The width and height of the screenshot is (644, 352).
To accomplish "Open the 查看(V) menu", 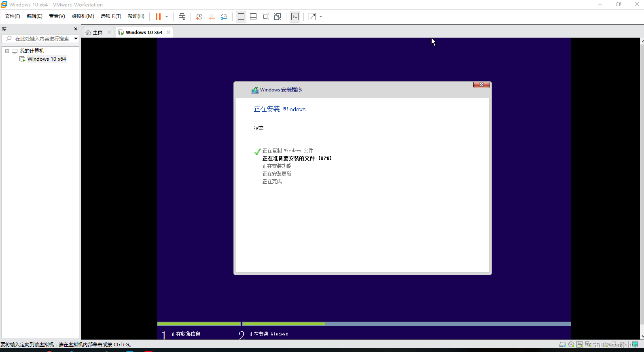I will 57,16.
